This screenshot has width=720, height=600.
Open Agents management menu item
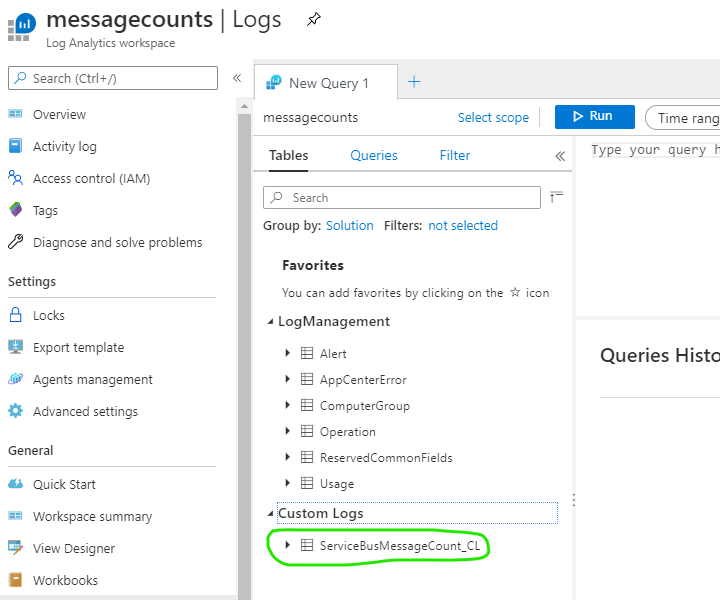(92, 380)
